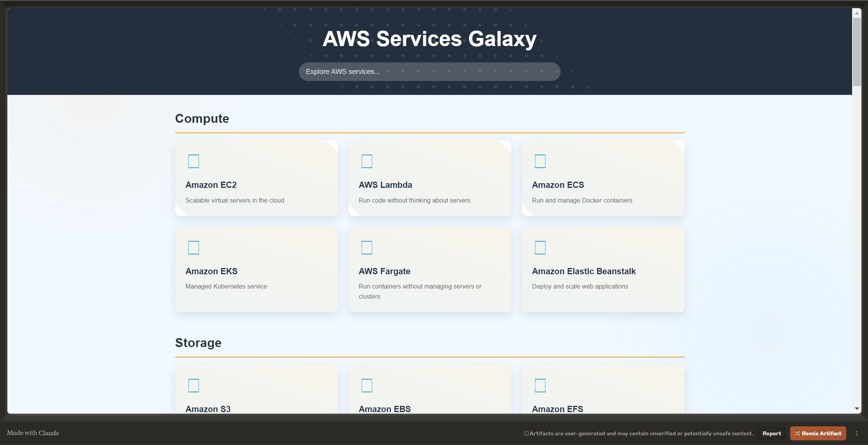Click the Amazon ECS service icon
The height and width of the screenshot is (445, 868).
[540, 161]
